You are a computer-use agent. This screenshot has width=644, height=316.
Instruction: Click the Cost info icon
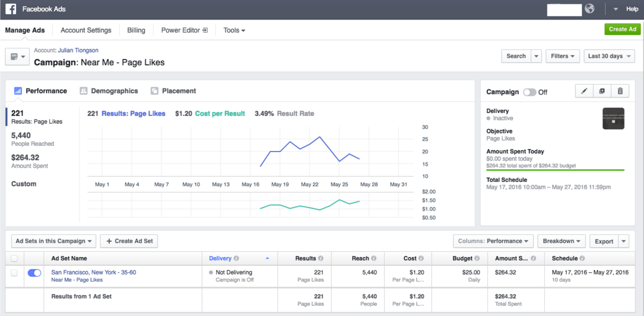[421, 258]
